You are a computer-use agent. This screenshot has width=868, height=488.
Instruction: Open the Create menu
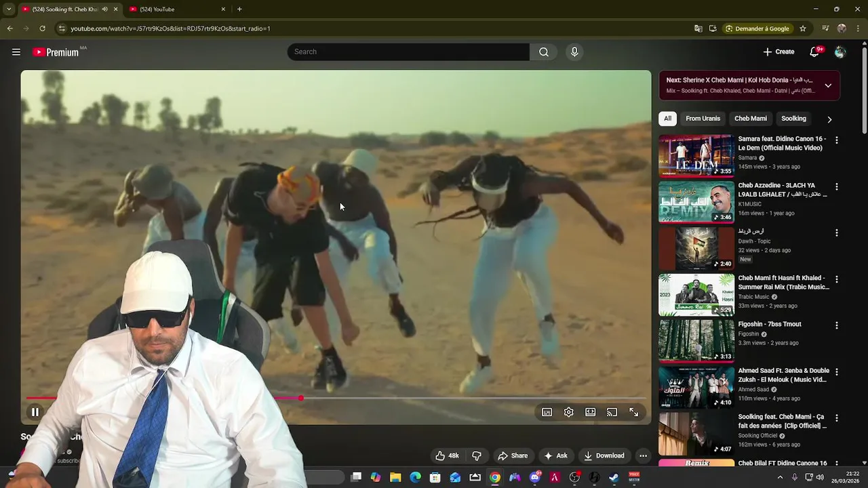click(x=778, y=52)
